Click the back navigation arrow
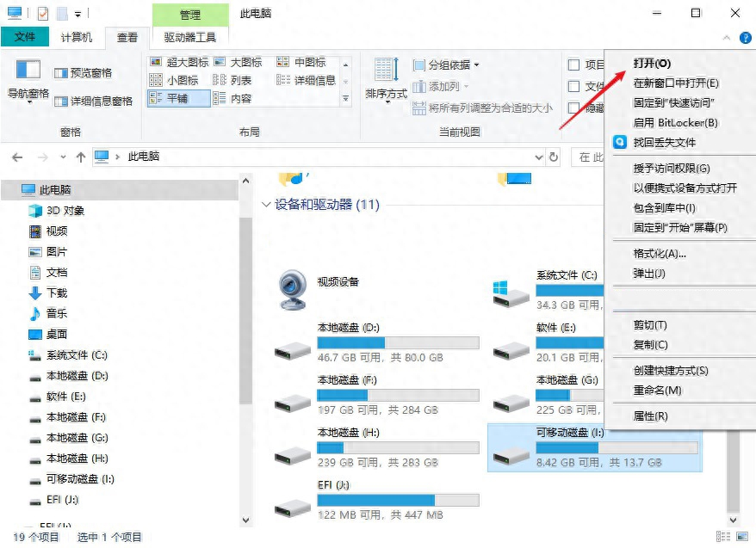The height and width of the screenshot is (548, 756). 17,157
